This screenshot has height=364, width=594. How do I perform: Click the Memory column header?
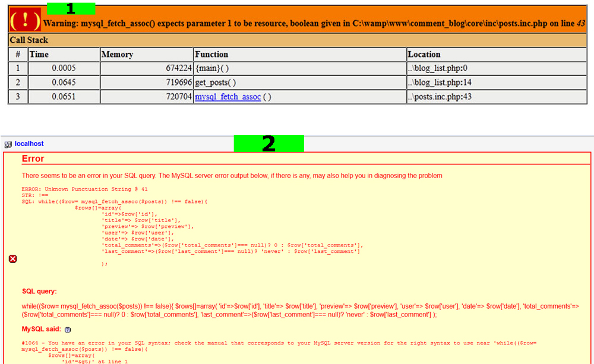click(x=117, y=54)
